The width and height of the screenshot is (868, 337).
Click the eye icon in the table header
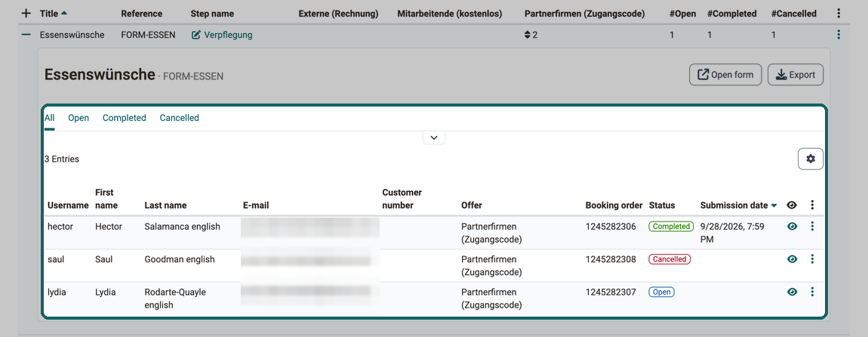(x=793, y=205)
